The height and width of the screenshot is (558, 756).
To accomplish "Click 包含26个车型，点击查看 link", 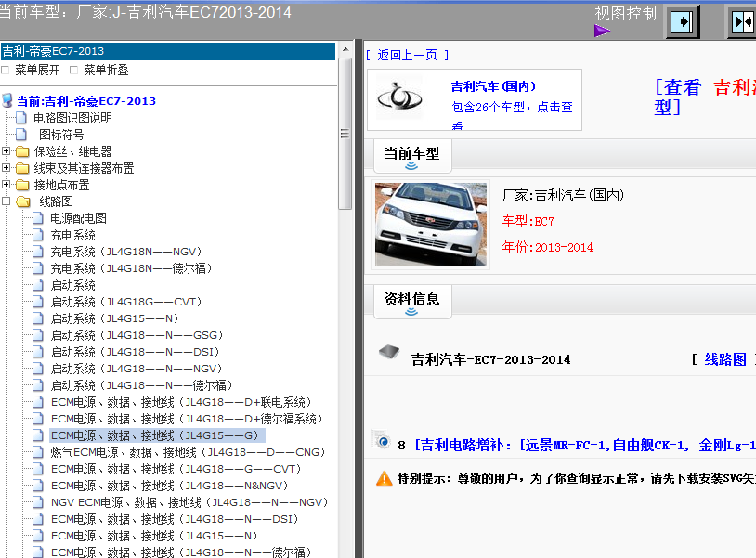I will pos(512,115).
